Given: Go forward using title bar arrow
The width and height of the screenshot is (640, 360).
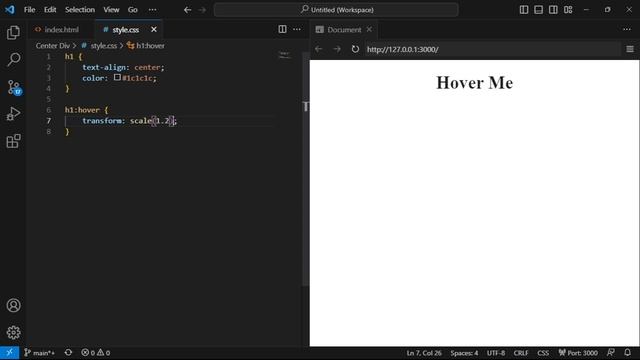Looking at the screenshot, I should (x=202, y=9).
